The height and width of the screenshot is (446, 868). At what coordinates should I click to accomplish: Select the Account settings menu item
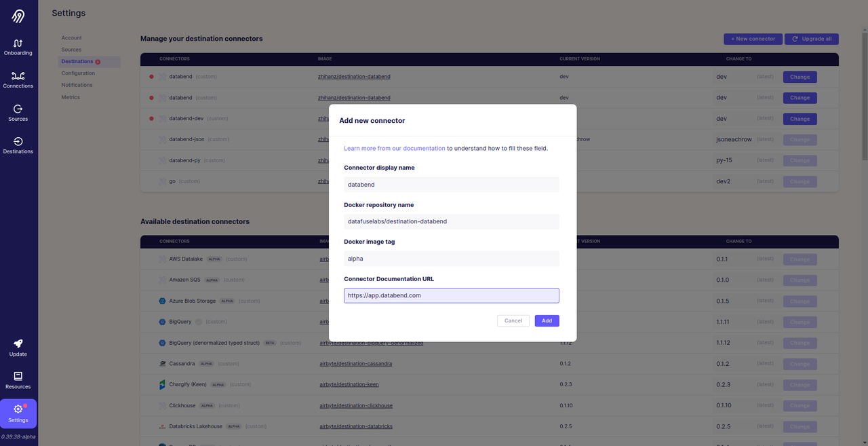[71, 38]
